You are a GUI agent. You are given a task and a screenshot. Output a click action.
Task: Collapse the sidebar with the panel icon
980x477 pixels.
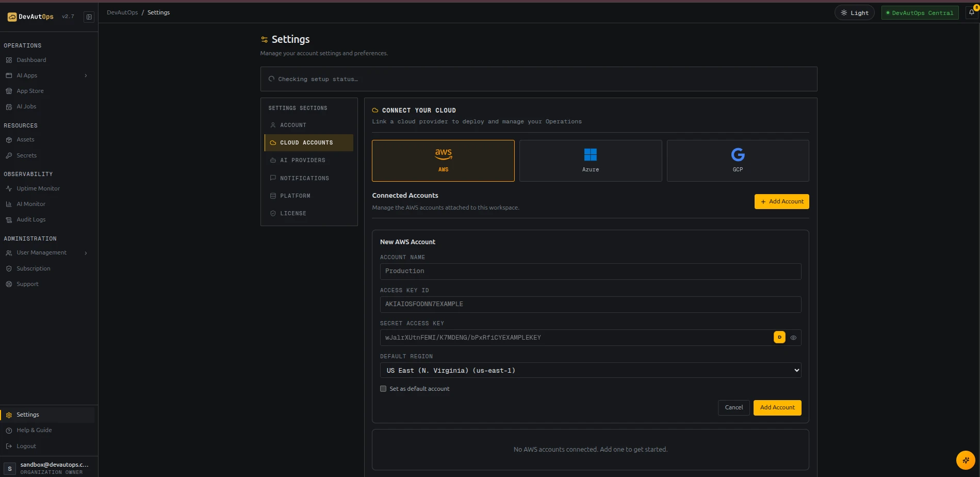(x=89, y=17)
